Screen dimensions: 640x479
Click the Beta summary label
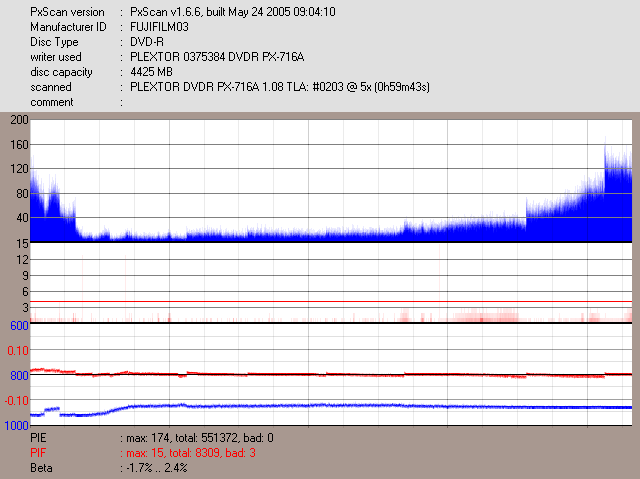pos(41,468)
